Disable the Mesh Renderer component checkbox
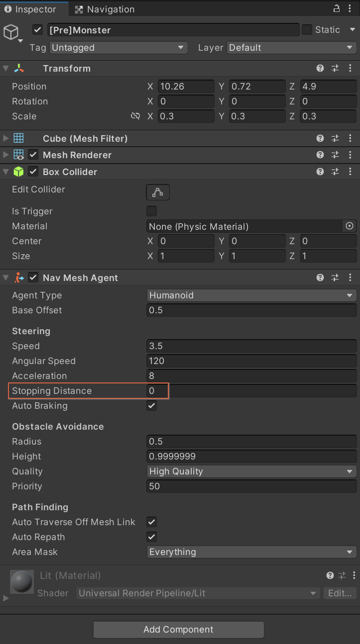The image size is (360, 644). [x=33, y=155]
